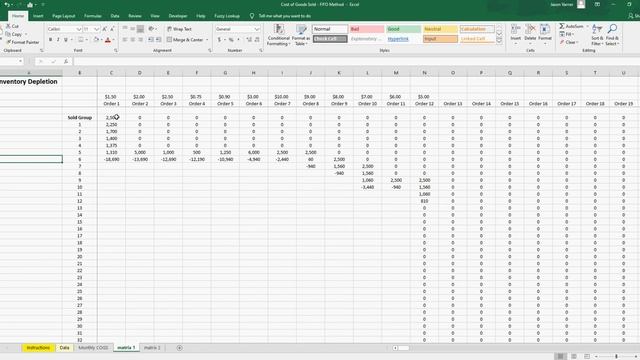640x360 pixels.
Task: Apply the Neutral cell style
Action: pos(440,29)
